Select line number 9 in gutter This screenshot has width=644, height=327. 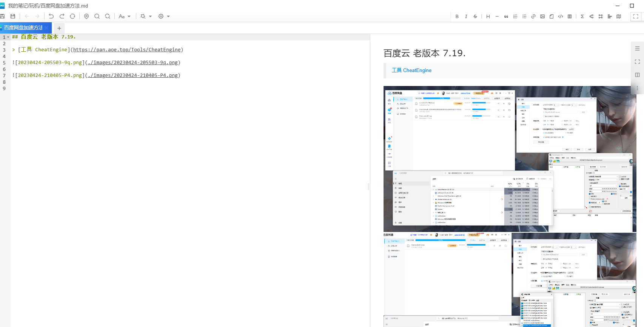pyautogui.click(x=4, y=89)
